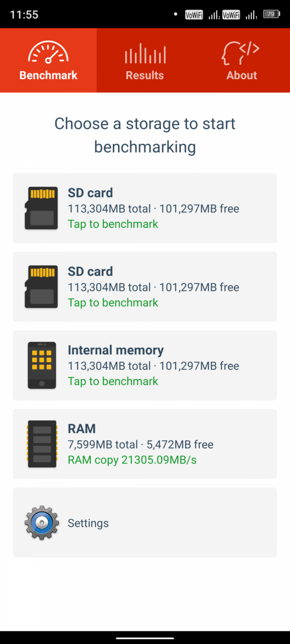Tap the About head-with-code icon
This screenshot has height=644, width=290.
click(241, 53)
